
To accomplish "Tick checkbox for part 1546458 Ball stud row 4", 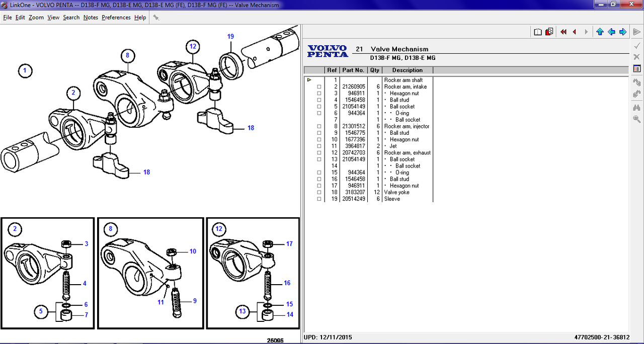I will coord(319,100).
